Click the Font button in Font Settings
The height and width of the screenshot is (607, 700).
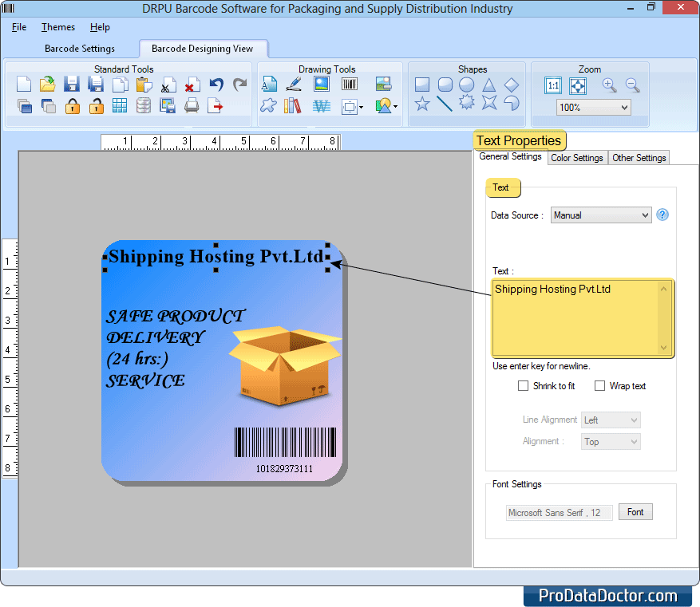[x=635, y=511]
